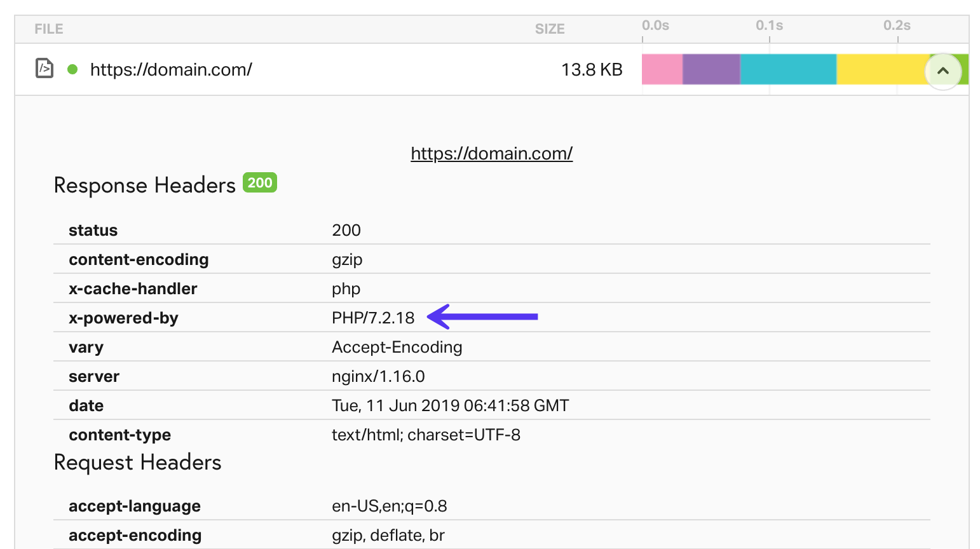The height and width of the screenshot is (549, 980).
Task: Click the teal waterfall segment
Action: click(x=787, y=70)
